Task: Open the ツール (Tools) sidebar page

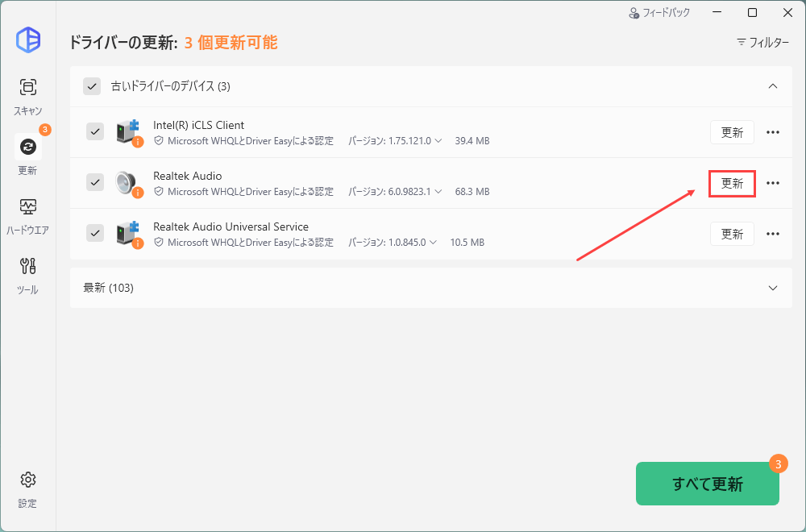Action: tap(27, 276)
